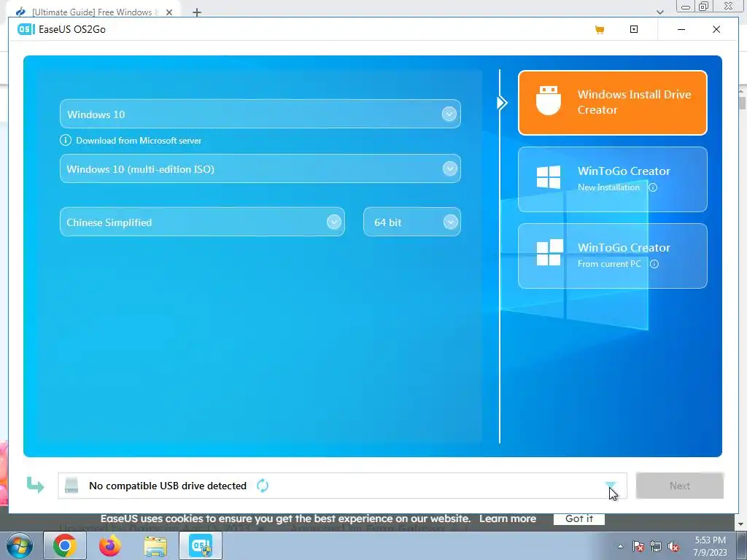Open the shopping cart purchase icon
Image resolution: width=747 pixels, height=560 pixels.
pos(600,29)
